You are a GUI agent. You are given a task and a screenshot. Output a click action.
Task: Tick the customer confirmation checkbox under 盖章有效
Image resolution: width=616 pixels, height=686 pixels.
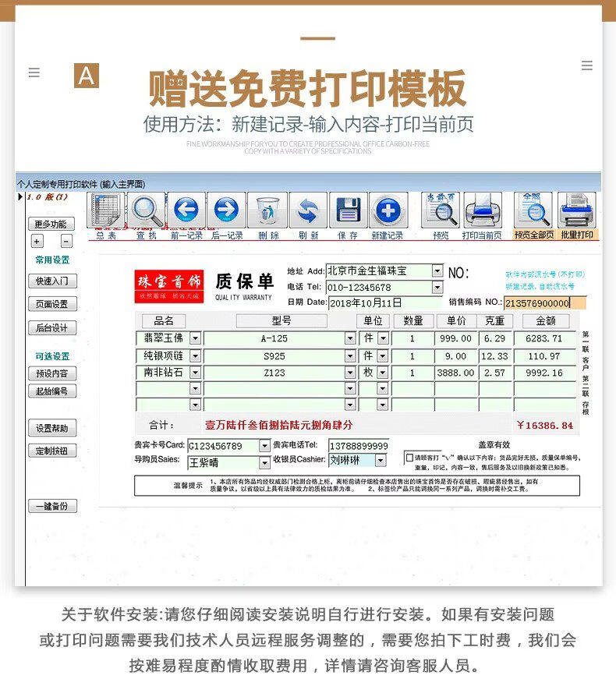coord(409,458)
